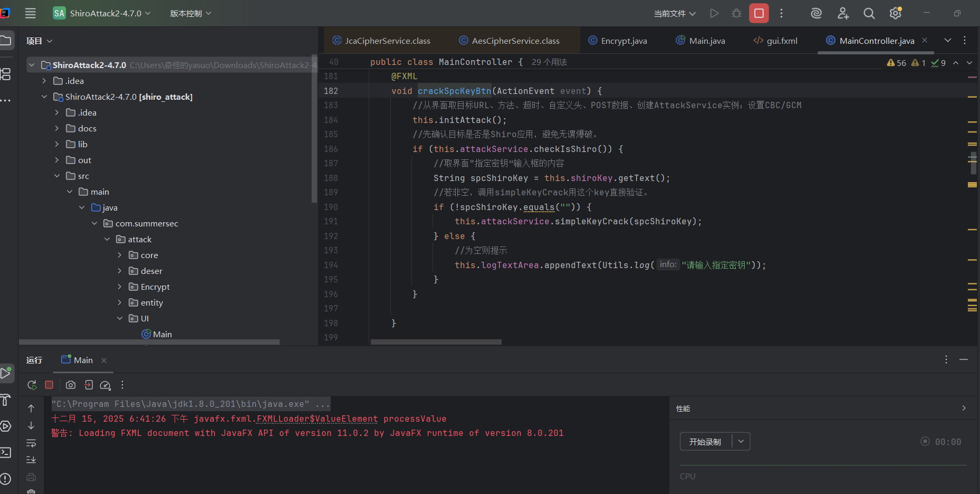Click the FXMLLoader$ValueElement link in console

tap(317, 419)
